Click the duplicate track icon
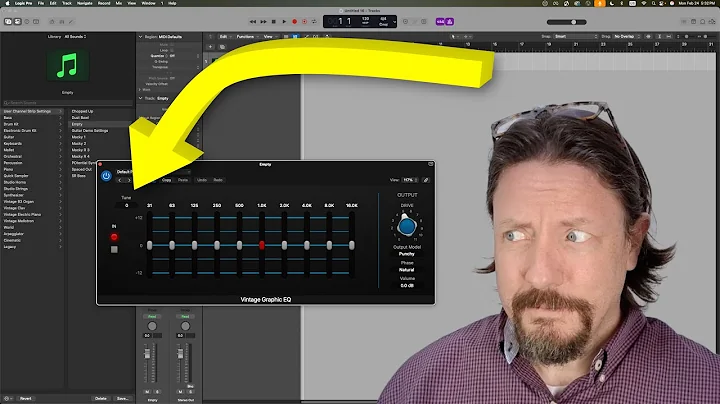The image size is (720, 404). (222, 47)
